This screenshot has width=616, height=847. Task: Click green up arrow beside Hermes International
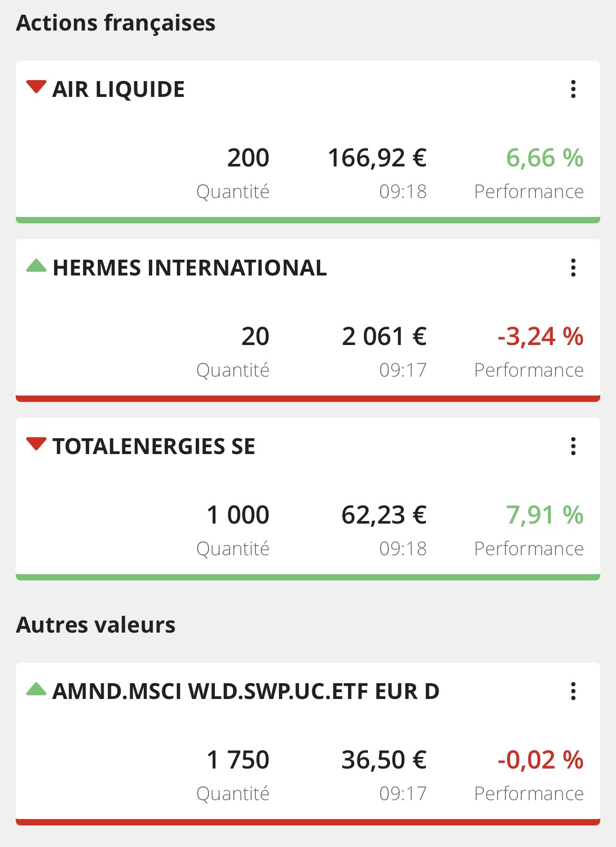[x=36, y=265]
